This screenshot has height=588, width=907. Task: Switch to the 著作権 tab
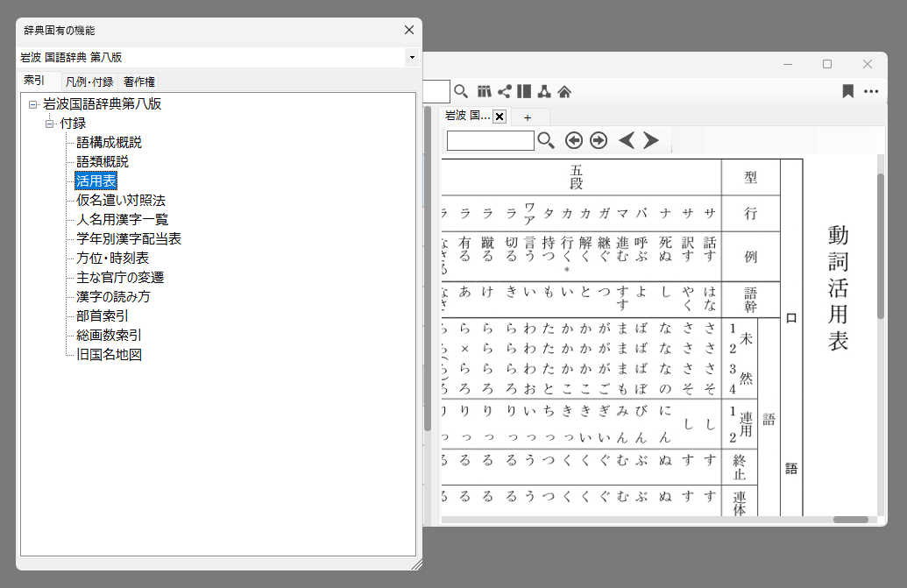(139, 81)
